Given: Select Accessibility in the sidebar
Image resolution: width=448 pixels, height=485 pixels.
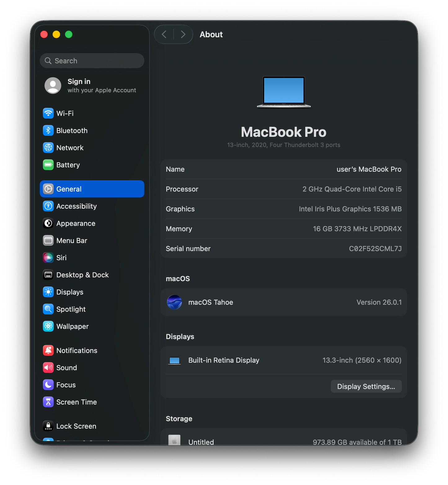Looking at the screenshot, I should pyautogui.click(x=76, y=206).
